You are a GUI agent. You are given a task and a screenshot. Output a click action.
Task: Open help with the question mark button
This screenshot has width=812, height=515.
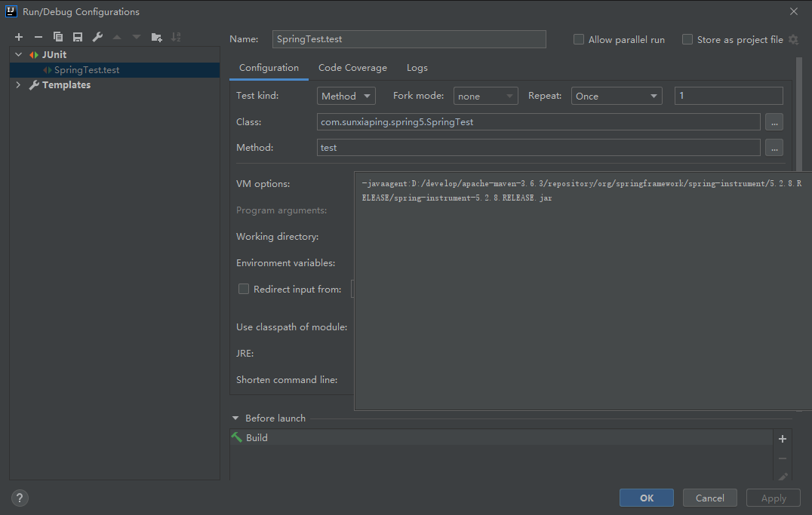[x=20, y=498]
